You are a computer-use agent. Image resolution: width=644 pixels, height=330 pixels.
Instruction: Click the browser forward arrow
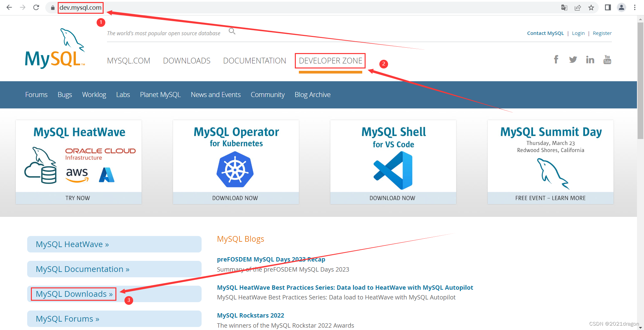(x=22, y=7)
